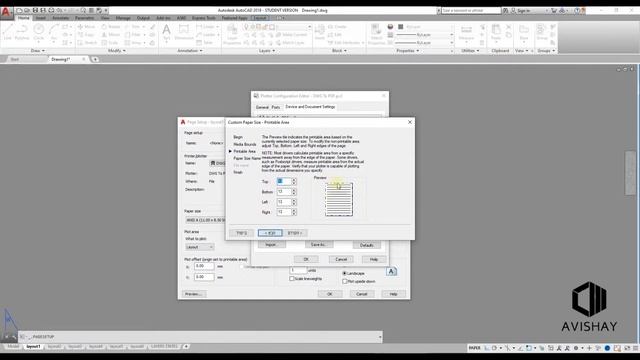Screen dimensions: 640x360
Task: Expand the Properties panel dropdown
Action: (x=408, y=51)
